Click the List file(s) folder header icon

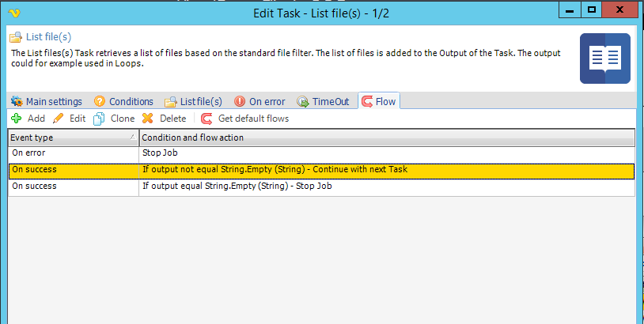coord(16,37)
